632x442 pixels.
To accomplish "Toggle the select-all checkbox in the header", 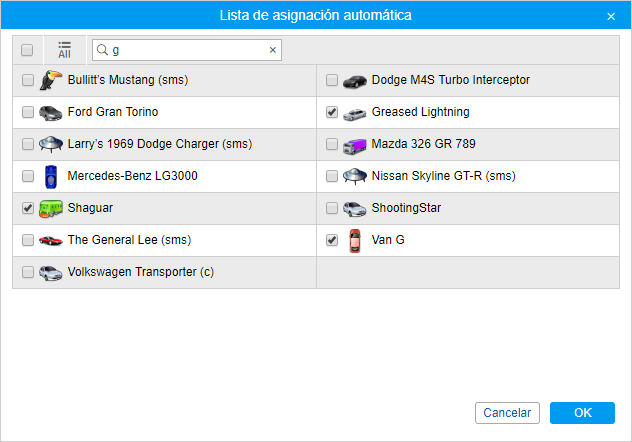I will point(27,50).
